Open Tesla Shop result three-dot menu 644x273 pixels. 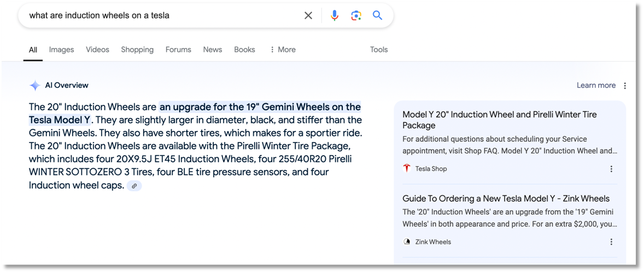click(x=611, y=169)
